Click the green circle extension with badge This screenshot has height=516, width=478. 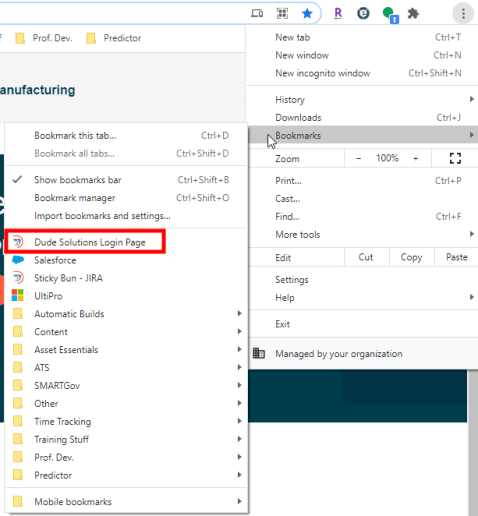(x=390, y=15)
